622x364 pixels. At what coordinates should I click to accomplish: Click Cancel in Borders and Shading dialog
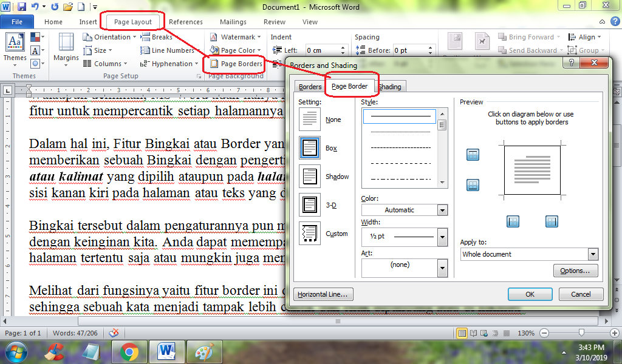point(581,294)
